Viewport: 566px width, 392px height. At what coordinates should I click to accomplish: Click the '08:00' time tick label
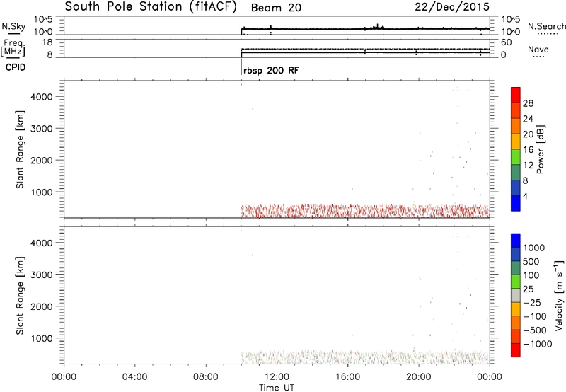206,377
